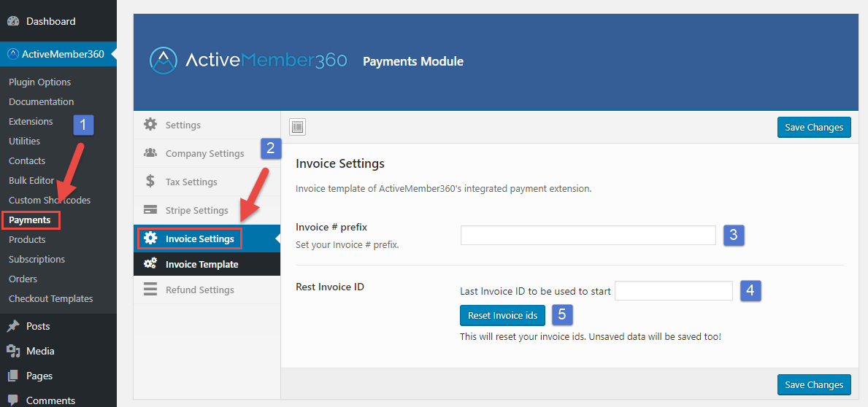Open Utilities submenu item

pos(24,141)
